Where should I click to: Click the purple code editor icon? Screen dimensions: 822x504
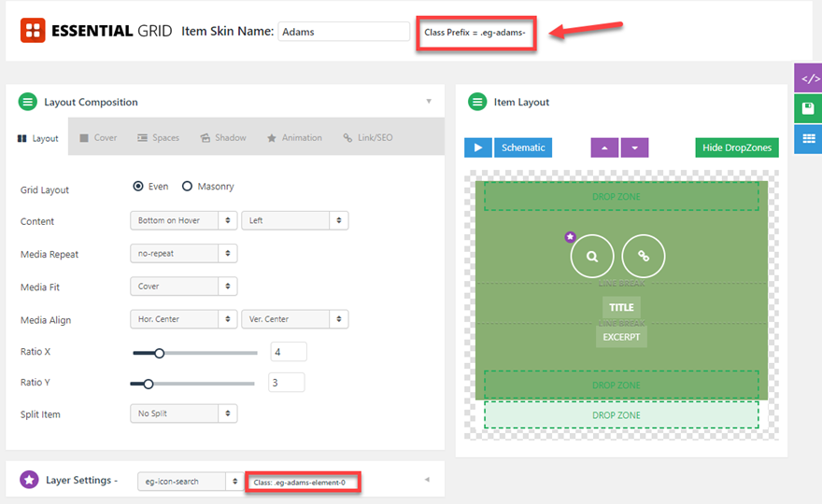pos(808,78)
